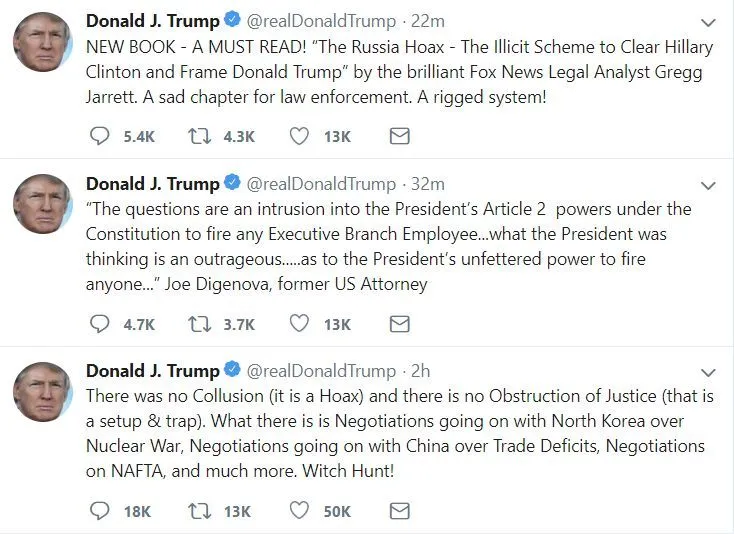Click the avatar on the NEW BOOK tweet
Viewport: 734px width, 534px height.
point(42,43)
